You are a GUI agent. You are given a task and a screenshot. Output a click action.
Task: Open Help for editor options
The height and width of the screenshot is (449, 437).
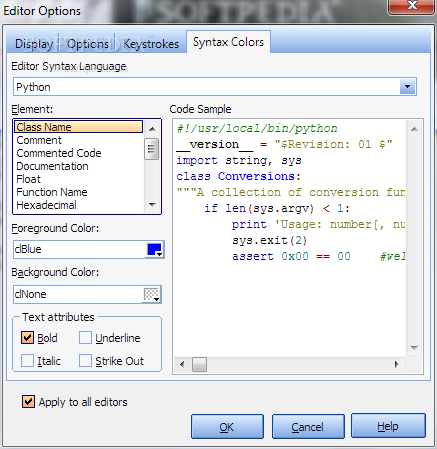pyautogui.click(x=388, y=426)
